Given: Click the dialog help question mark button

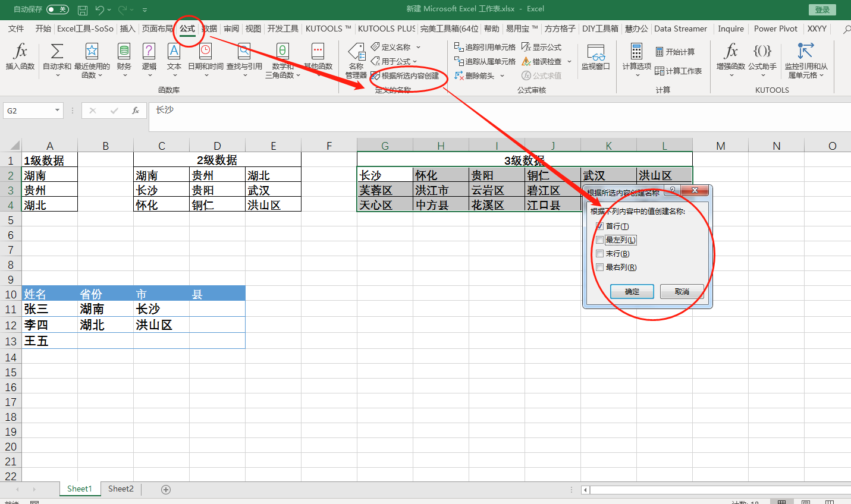Looking at the screenshot, I should (x=672, y=190).
